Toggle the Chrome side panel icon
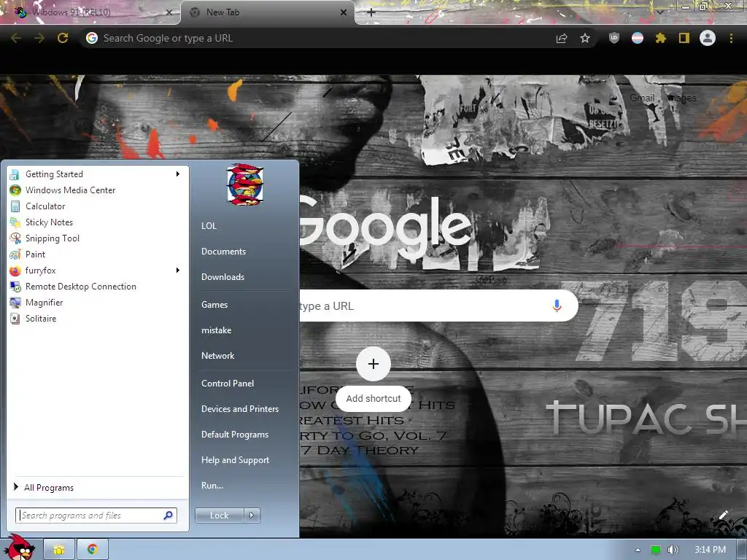Viewport: 747px width, 560px height. (x=684, y=38)
